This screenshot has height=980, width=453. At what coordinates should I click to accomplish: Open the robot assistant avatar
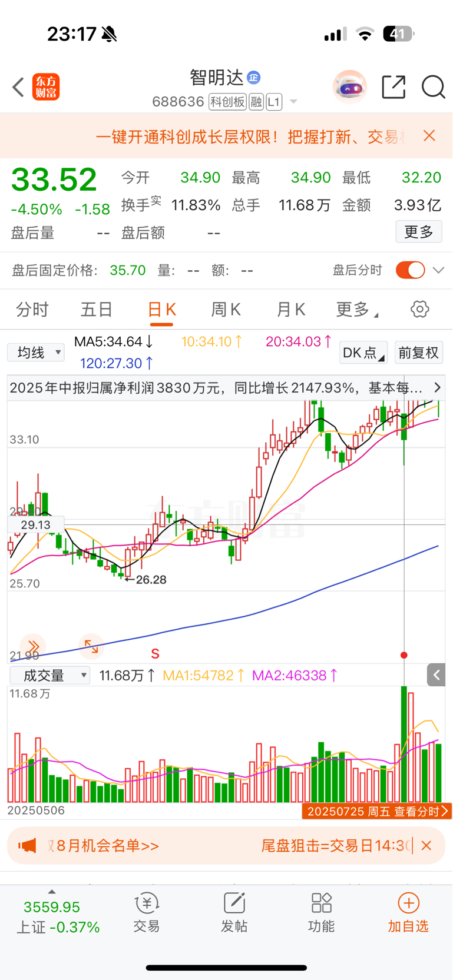pyautogui.click(x=350, y=87)
